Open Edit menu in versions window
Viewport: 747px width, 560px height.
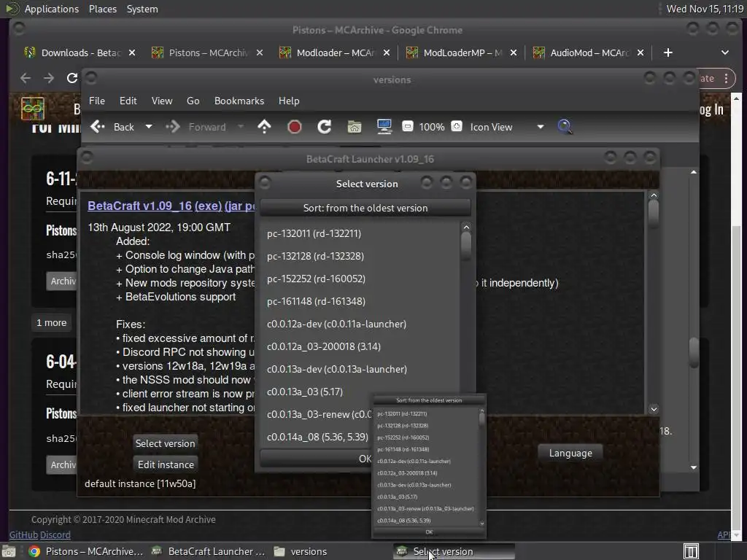[128, 101]
